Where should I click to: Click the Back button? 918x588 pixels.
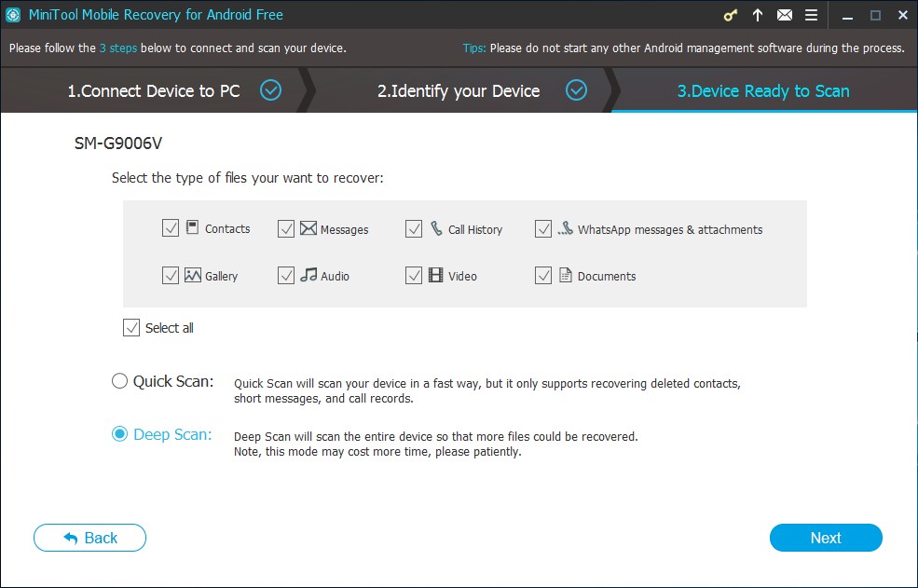pos(89,538)
